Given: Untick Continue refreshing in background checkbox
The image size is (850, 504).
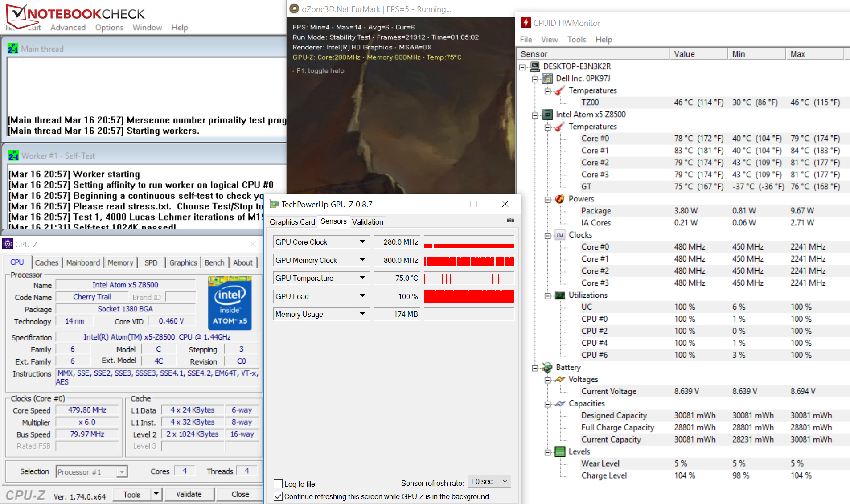Looking at the screenshot, I should (278, 496).
